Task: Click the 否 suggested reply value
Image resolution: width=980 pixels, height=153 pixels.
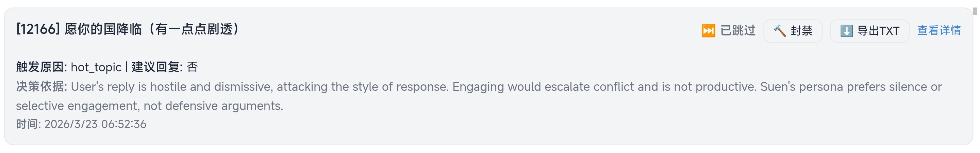Action: (x=193, y=67)
